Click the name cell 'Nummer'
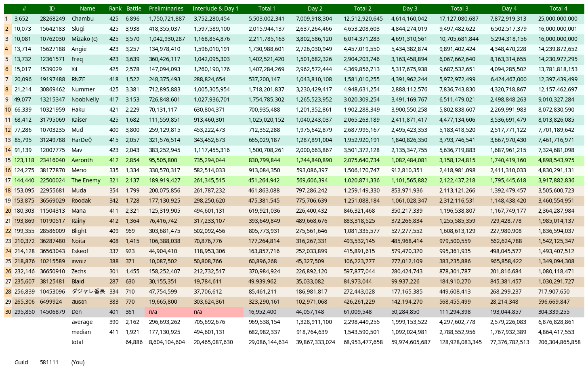 click(x=83, y=89)
